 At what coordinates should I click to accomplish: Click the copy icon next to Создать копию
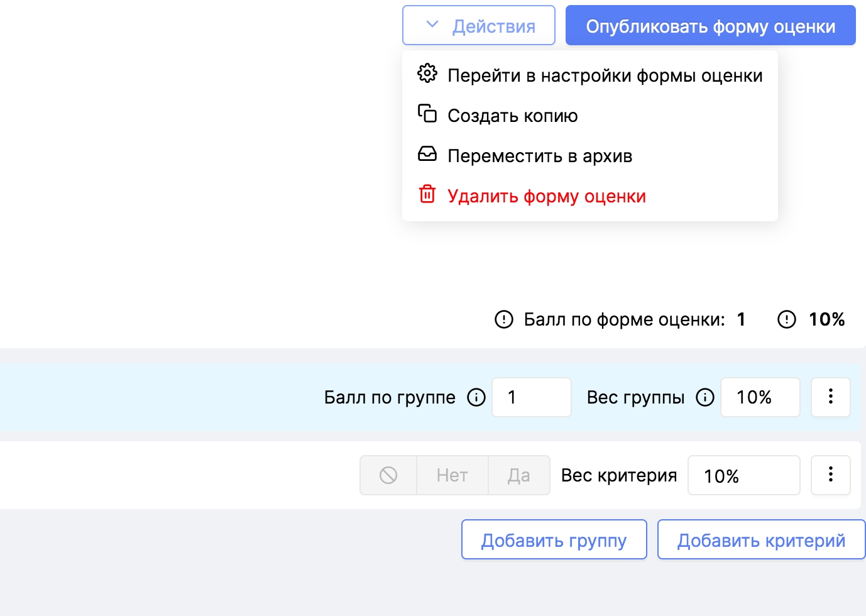coord(427,114)
